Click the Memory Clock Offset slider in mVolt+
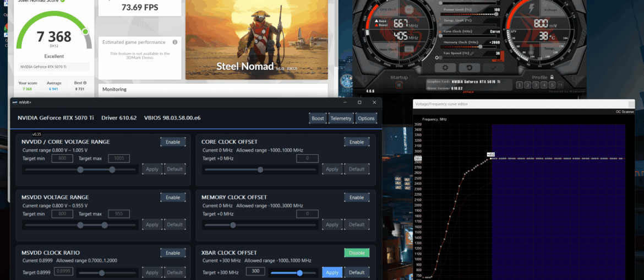 pos(260,225)
